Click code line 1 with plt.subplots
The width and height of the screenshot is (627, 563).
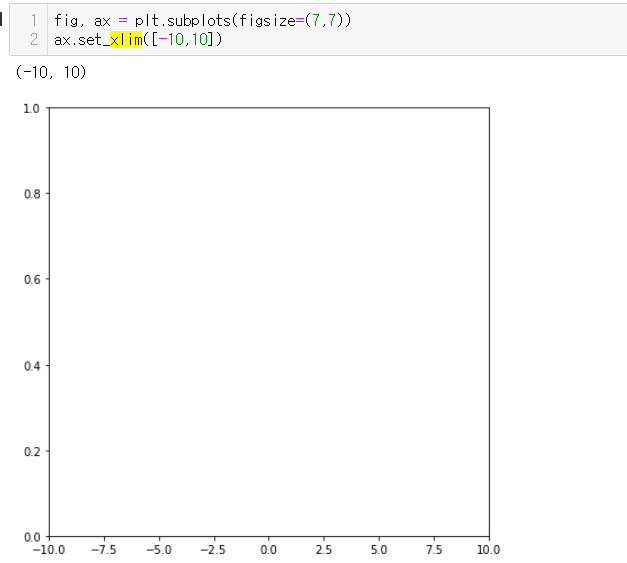[x=203, y=20]
